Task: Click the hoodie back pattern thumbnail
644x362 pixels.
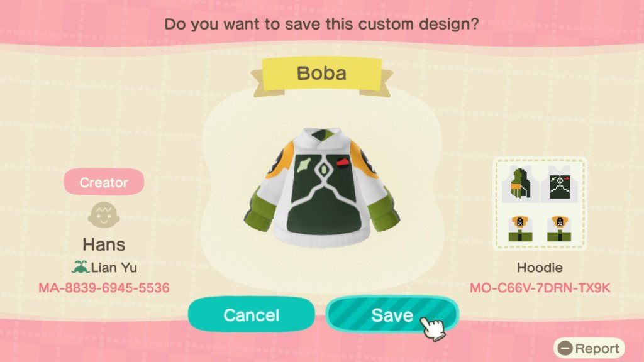Action: [x=519, y=184]
